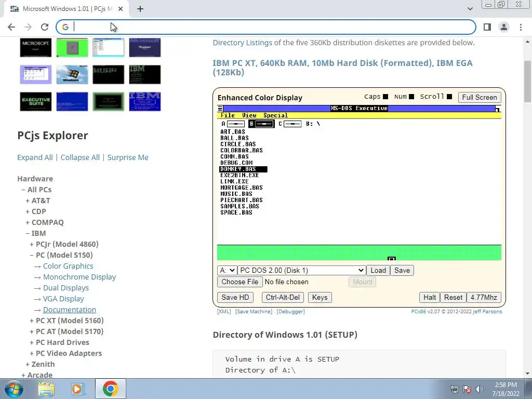Expand the AT&T tree node
The image size is (532, 399).
[37, 201]
